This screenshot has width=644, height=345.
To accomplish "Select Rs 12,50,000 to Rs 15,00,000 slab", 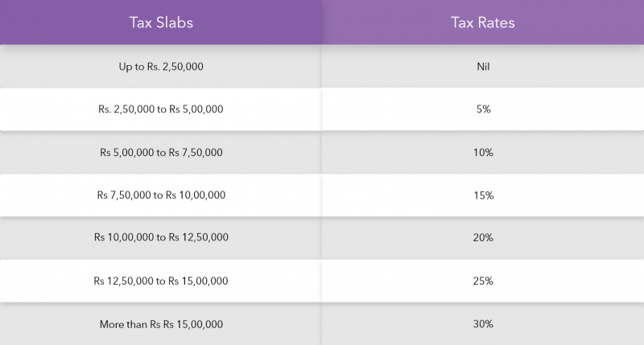I will click(x=161, y=281).
